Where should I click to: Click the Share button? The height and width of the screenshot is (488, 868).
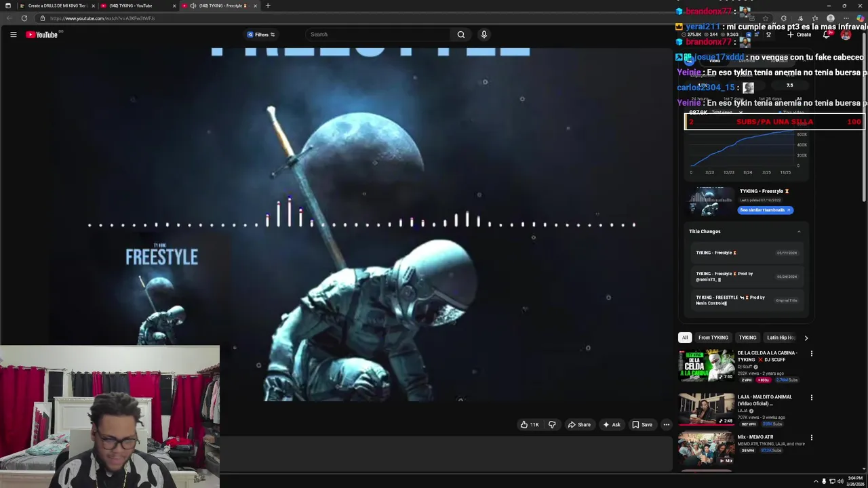tap(579, 425)
